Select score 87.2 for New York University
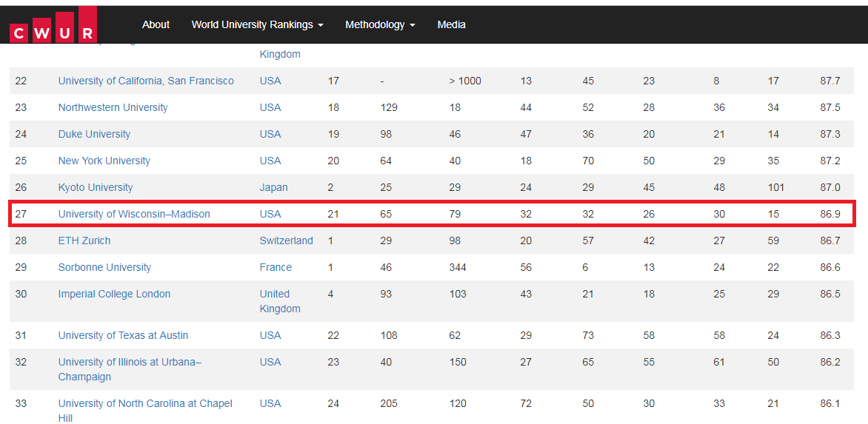Screen dimensions: 868x424 click(x=829, y=161)
